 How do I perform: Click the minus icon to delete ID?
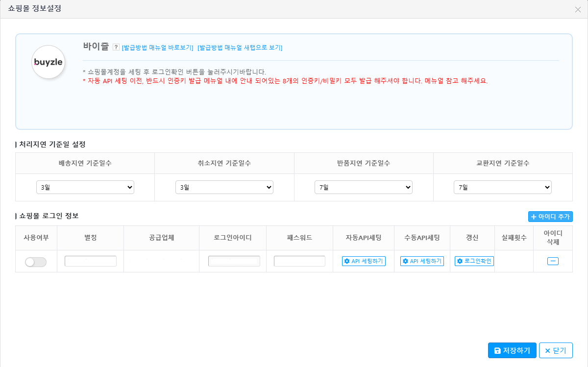pos(553,261)
